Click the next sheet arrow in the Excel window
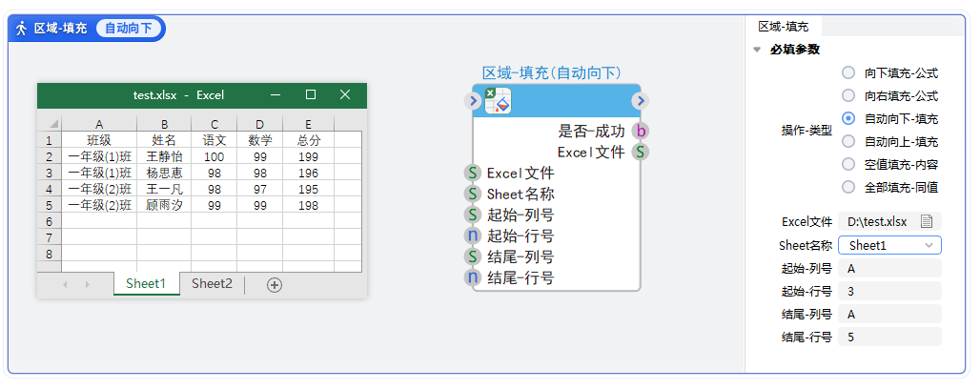The width and height of the screenshot is (980, 389). point(87,284)
